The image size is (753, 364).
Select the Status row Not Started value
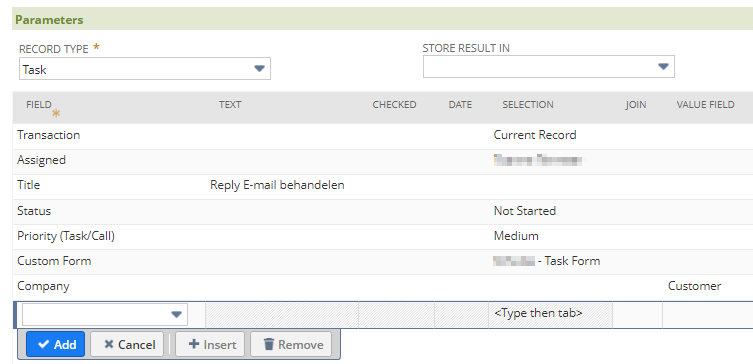click(x=524, y=211)
